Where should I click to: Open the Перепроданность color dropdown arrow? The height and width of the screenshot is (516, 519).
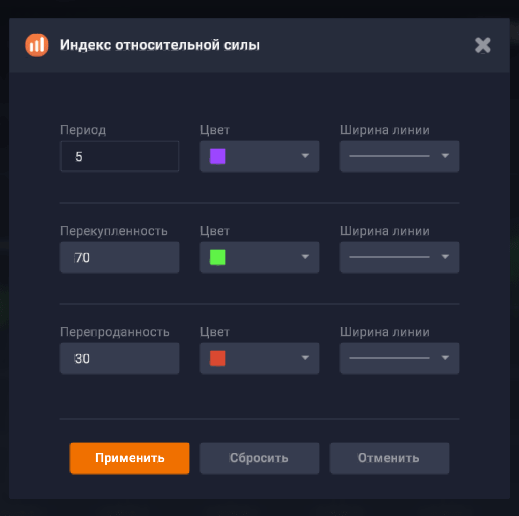point(305,358)
